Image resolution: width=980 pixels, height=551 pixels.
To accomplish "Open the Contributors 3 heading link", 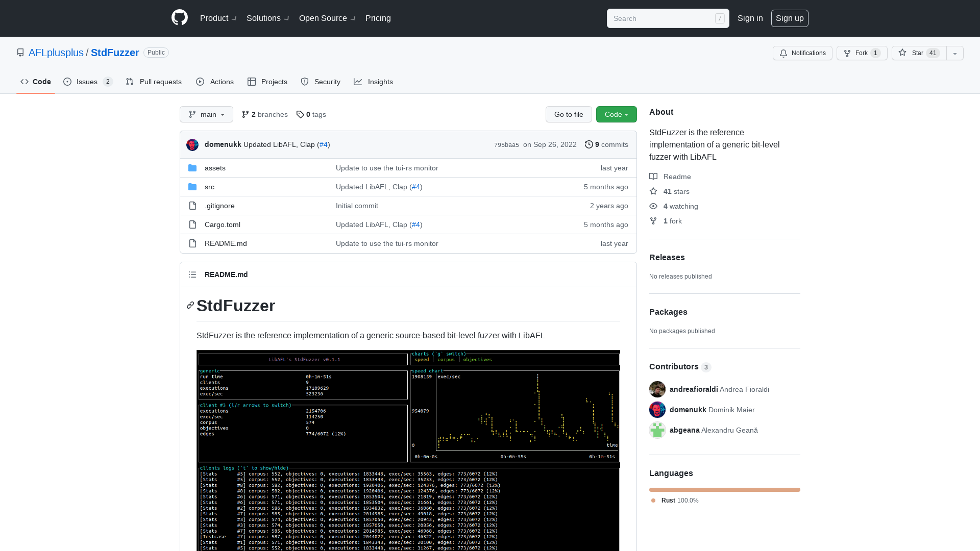I will (680, 367).
